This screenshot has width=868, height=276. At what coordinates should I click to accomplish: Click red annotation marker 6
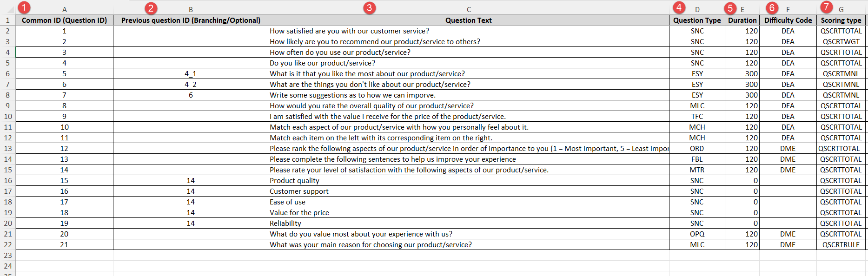coord(772,7)
